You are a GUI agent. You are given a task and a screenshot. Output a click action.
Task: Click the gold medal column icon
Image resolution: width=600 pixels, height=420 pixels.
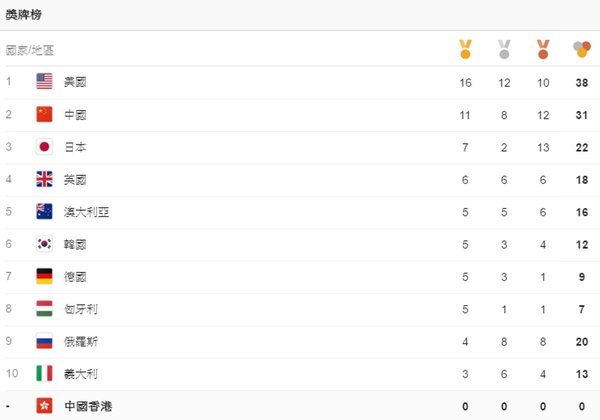(x=465, y=49)
